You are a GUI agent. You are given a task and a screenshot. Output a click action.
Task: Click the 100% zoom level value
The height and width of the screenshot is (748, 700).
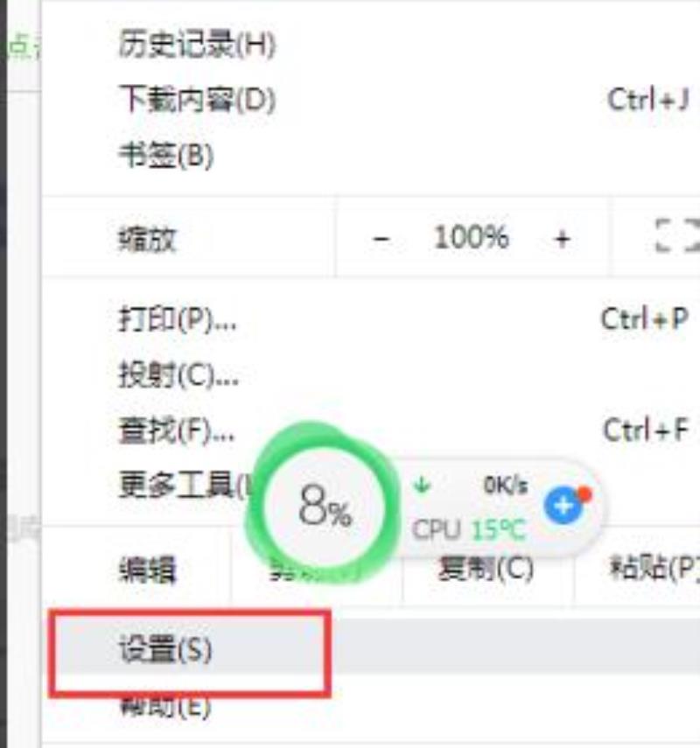[x=471, y=237]
